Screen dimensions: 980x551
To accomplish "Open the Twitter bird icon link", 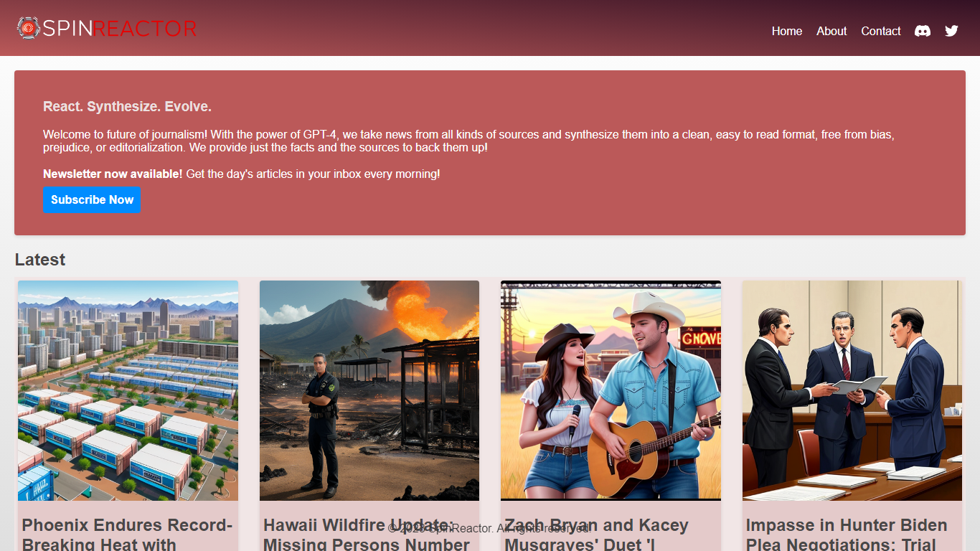I will tap(951, 31).
